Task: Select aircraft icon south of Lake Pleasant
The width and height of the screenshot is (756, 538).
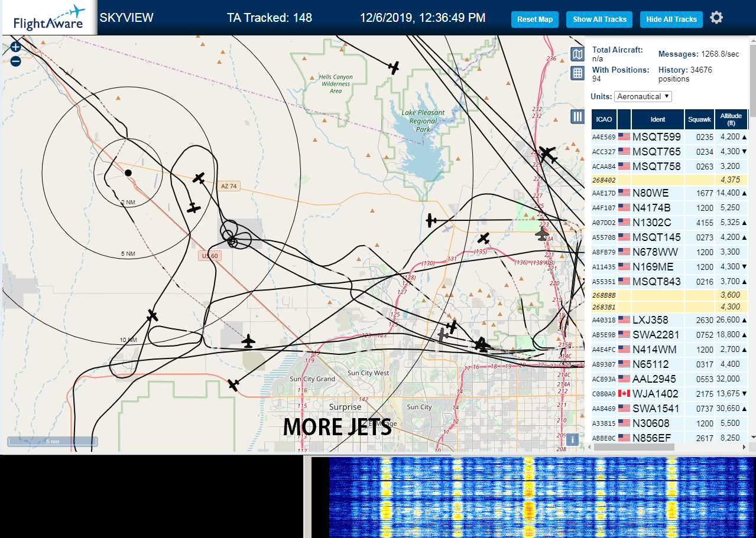Action: [x=431, y=221]
